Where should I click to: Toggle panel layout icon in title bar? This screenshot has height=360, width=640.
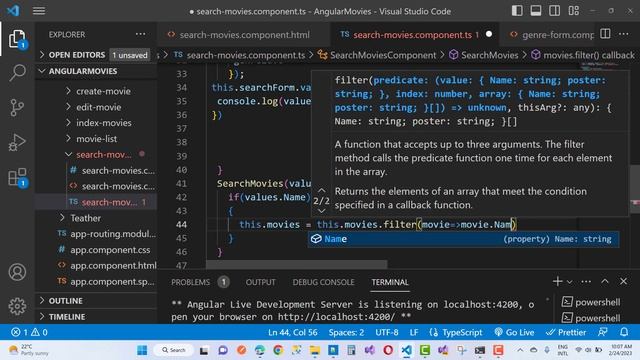click(536, 11)
